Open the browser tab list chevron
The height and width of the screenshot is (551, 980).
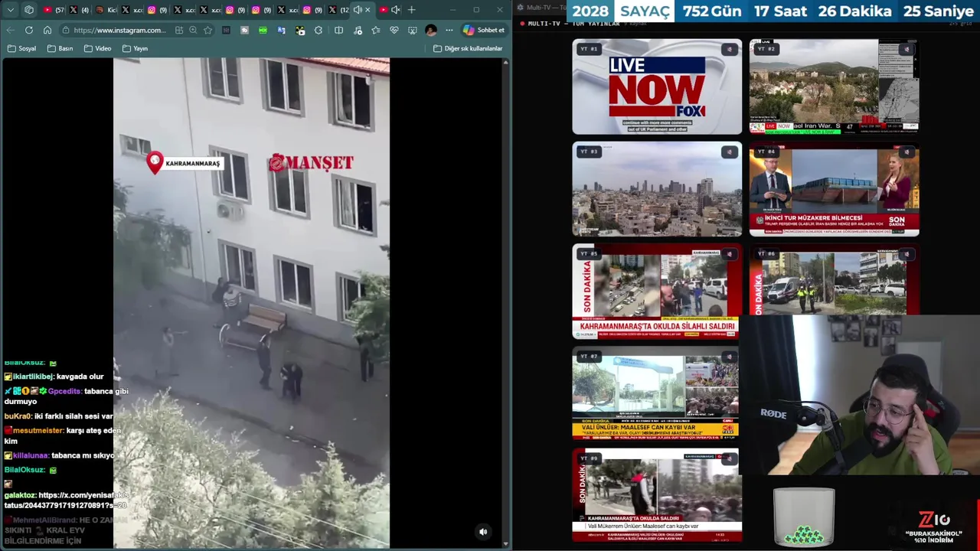(11, 10)
